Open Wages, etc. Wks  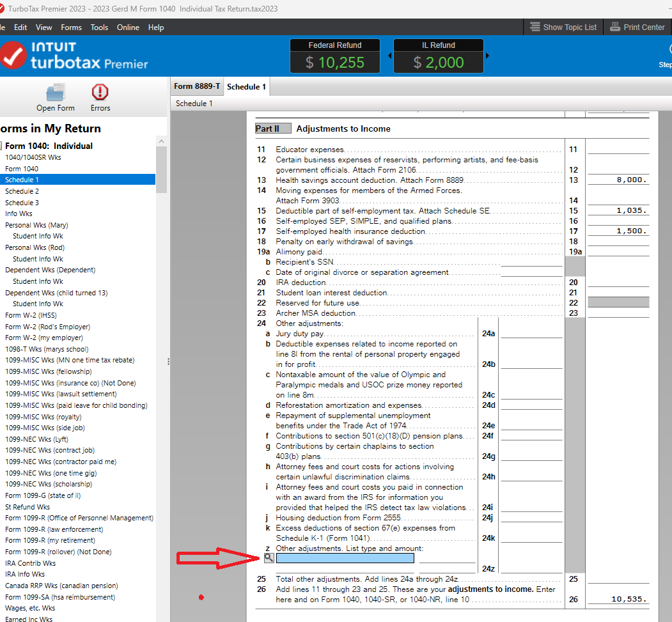(x=30, y=608)
